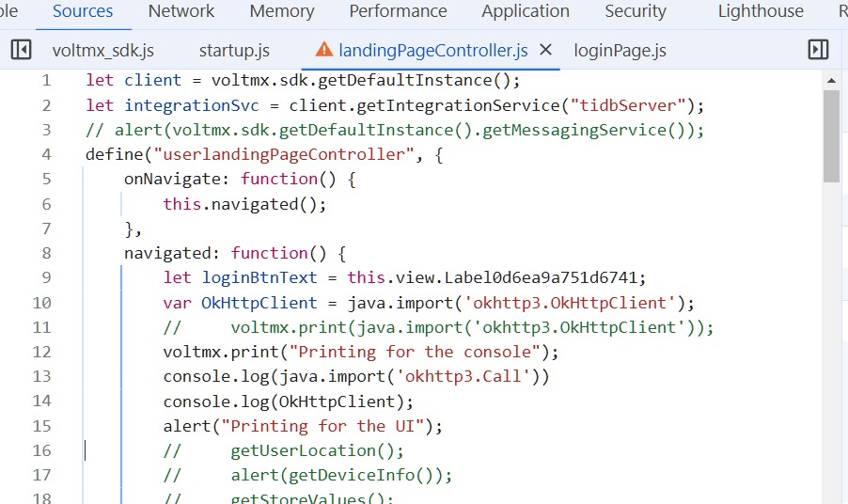This screenshot has height=504, width=848.
Task: Set breakpoint on line number 9
Action: pyautogui.click(x=46, y=277)
